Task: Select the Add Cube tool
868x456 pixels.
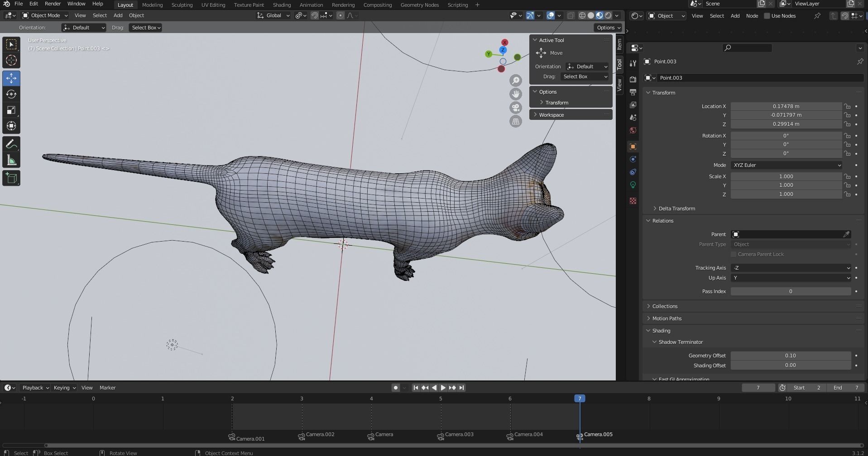Action: tap(11, 178)
